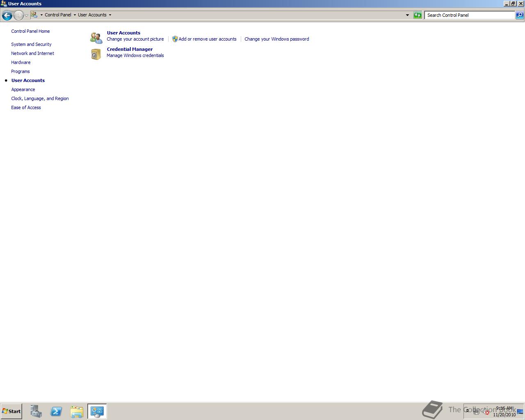Click the search magnifier button
This screenshot has width=525, height=420.
coord(520,15)
